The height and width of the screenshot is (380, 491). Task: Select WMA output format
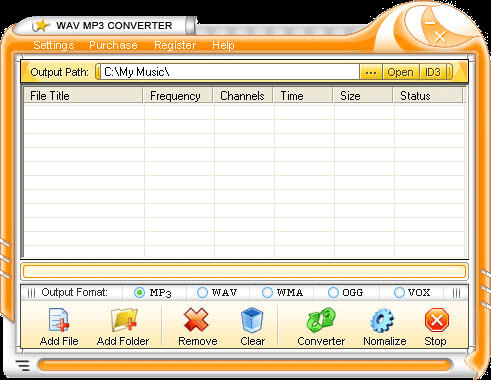(267, 293)
